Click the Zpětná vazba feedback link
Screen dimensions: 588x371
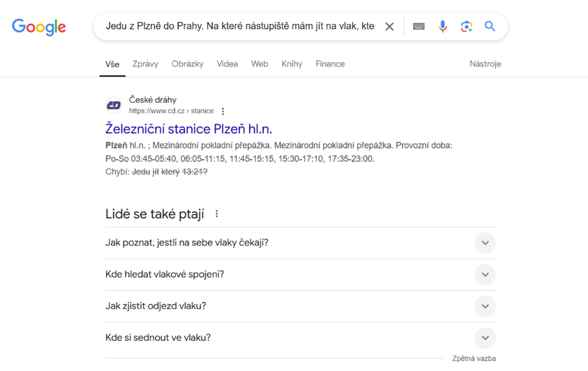tap(474, 358)
